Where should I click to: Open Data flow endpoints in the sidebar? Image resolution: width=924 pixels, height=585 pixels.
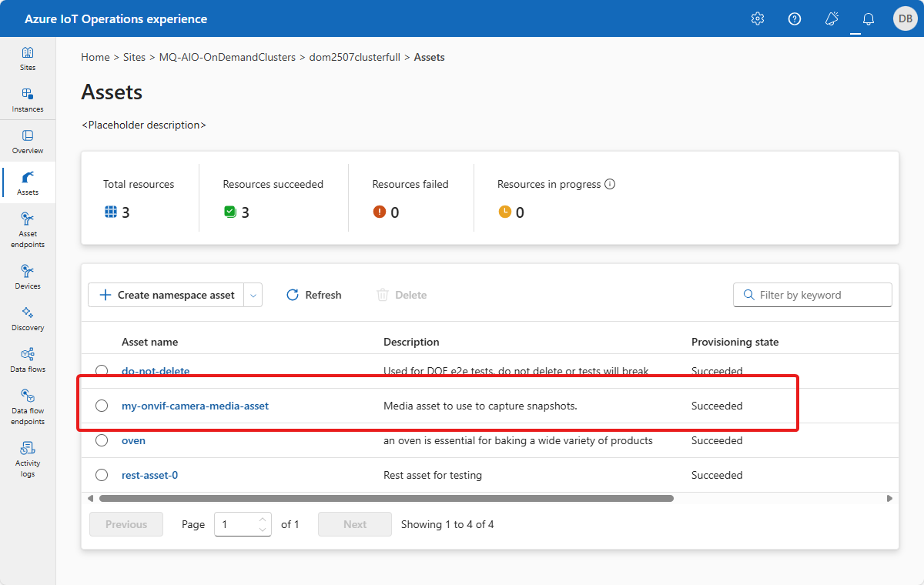click(28, 406)
